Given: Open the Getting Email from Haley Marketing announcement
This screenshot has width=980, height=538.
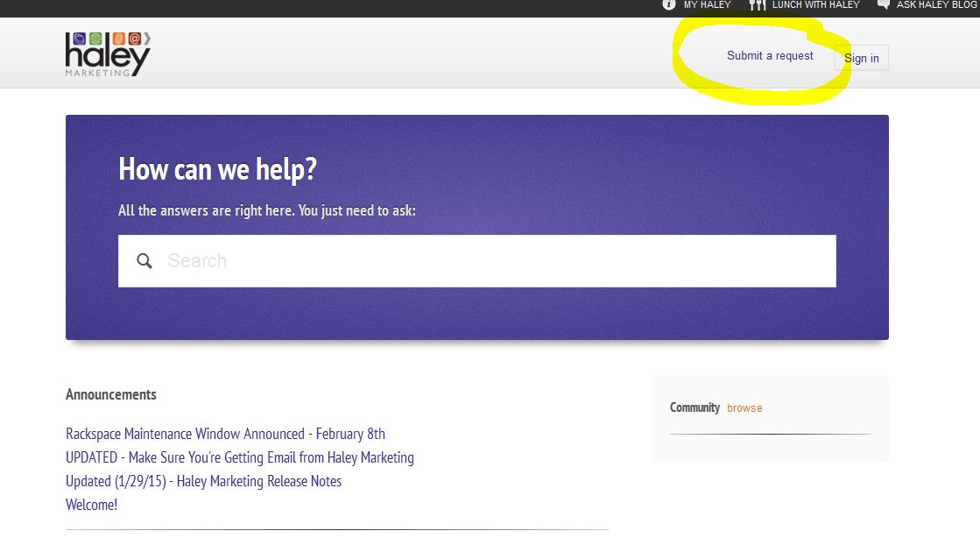Looking at the screenshot, I should (239, 457).
